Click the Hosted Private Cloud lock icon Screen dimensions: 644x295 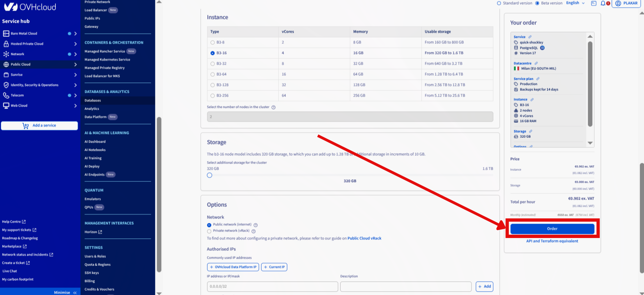click(6, 44)
